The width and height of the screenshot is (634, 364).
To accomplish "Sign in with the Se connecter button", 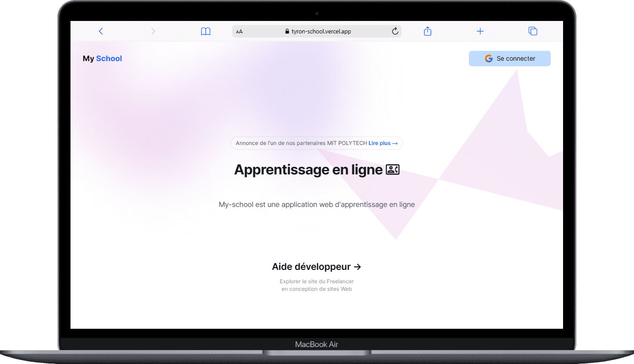I will pyautogui.click(x=510, y=58).
